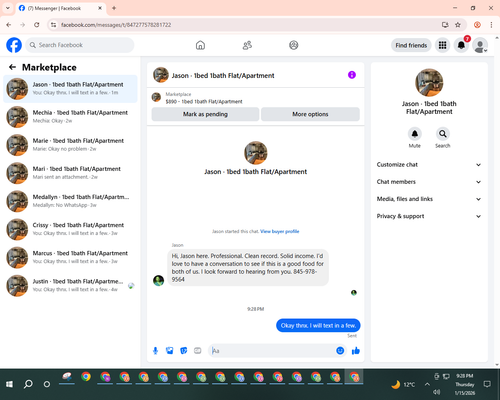This screenshot has height=400, width=500.
Task: Focus the Search Facebook field
Action: point(80,45)
